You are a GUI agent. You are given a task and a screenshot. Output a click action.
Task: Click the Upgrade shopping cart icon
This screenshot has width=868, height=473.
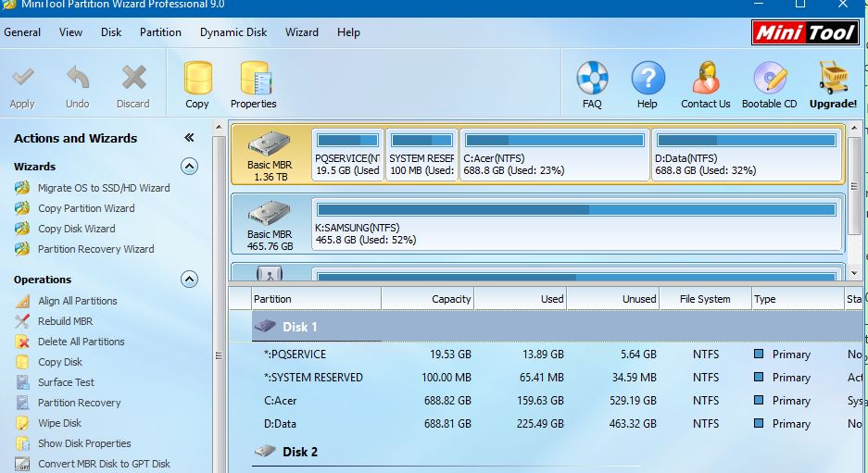pyautogui.click(x=833, y=78)
